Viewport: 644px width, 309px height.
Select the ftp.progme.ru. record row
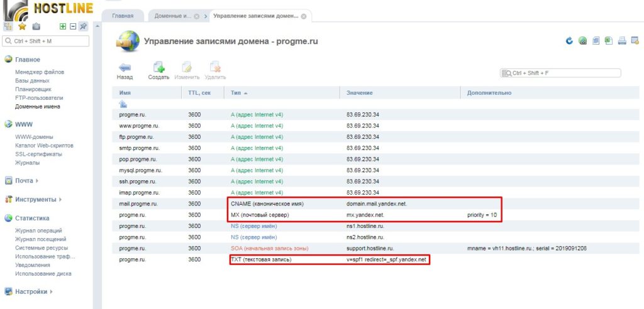point(376,137)
